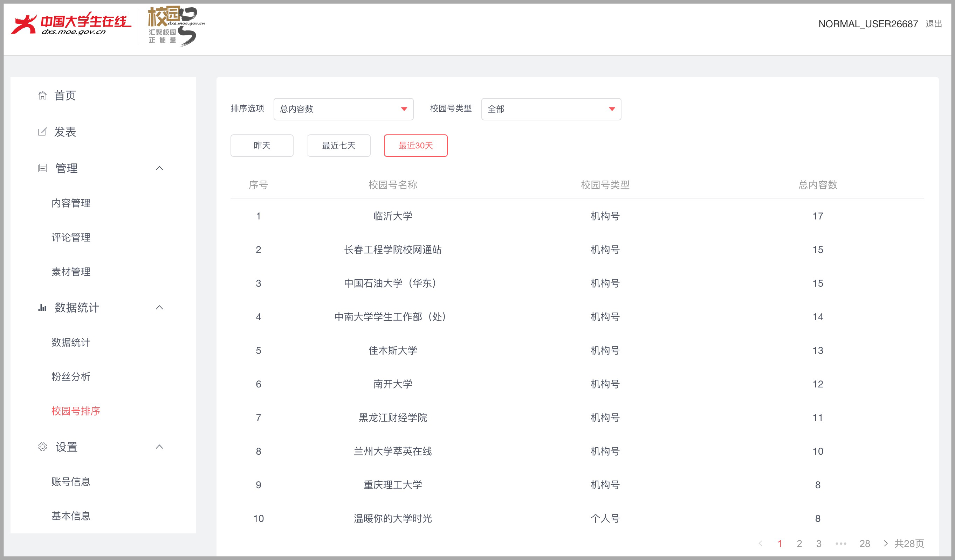Go to page 28 in pagination
The width and height of the screenshot is (955, 560).
(x=865, y=544)
